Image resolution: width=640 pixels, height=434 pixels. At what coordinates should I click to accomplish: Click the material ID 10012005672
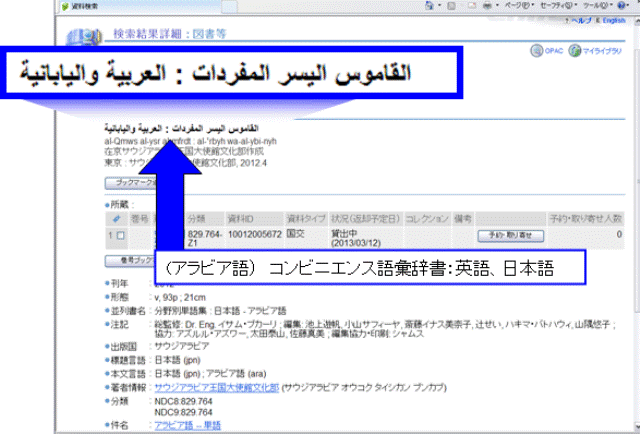coord(255,234)
